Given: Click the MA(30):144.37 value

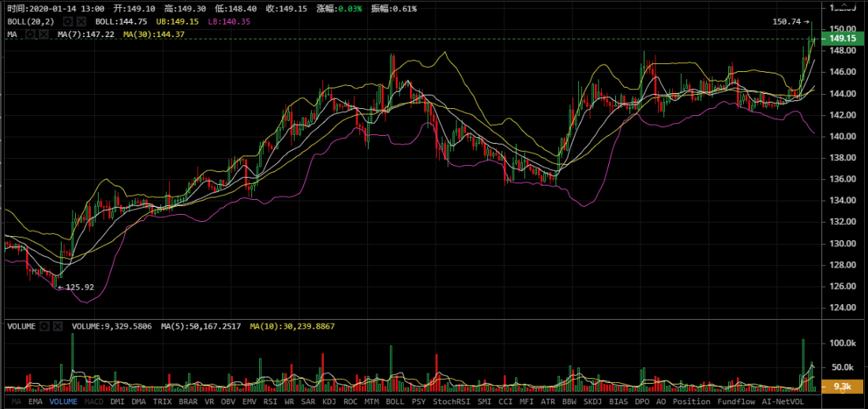Looking at the screenshot, I should coord(154,34).
